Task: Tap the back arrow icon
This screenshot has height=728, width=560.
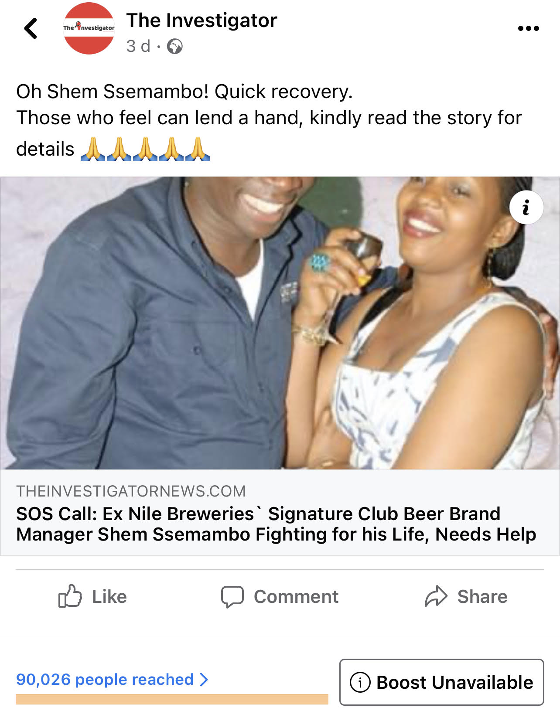Action: click(31, 28)
